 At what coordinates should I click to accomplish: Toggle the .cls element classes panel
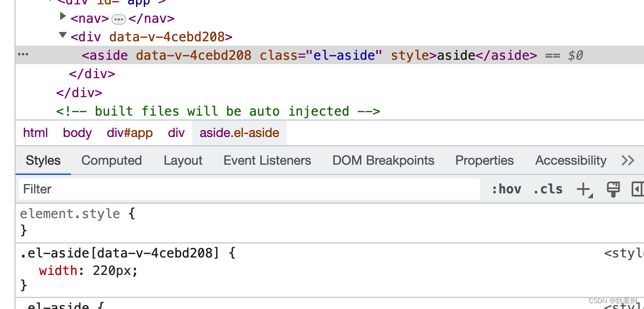point(548,189)
